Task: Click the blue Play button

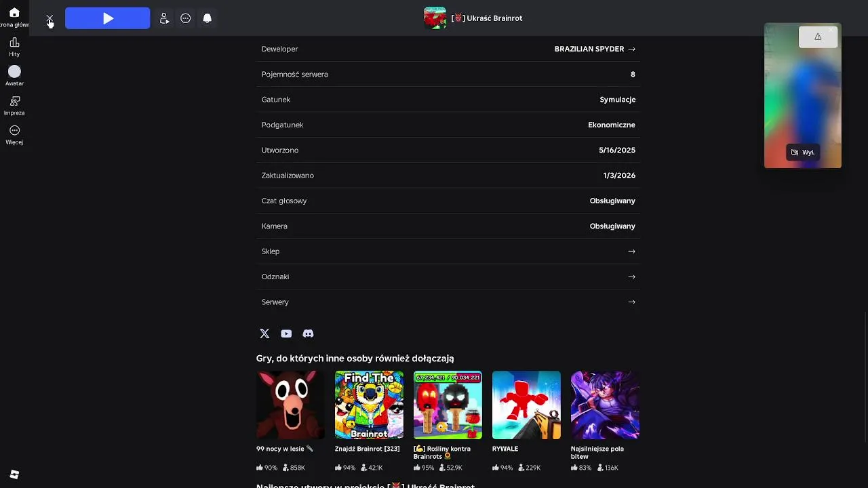Action: [x=107, y=18]
